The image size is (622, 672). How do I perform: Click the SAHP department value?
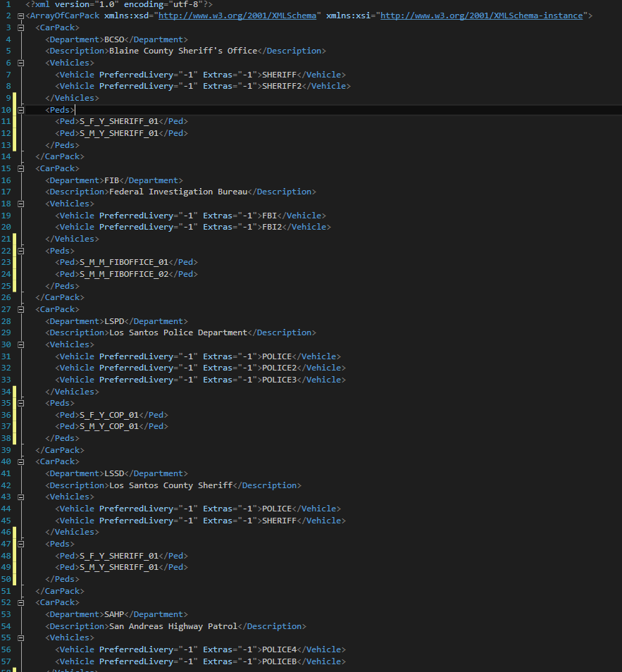114,614
